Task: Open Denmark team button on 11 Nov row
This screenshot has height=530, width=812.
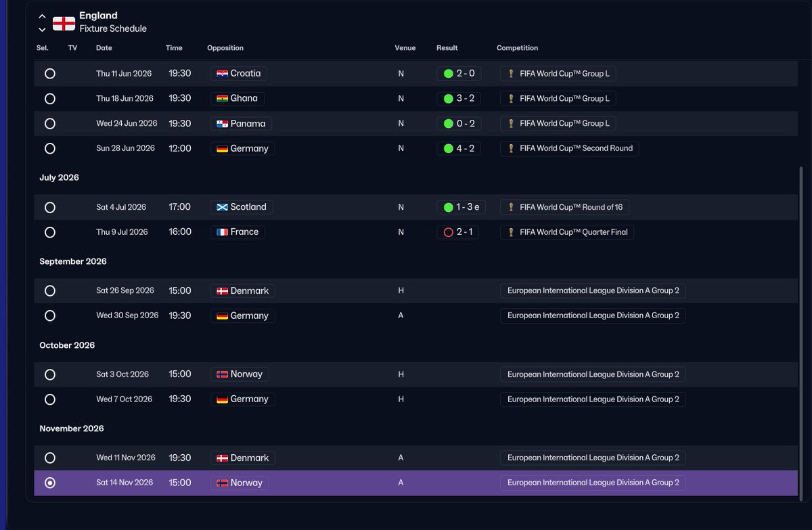Action: tap(243, 458)
